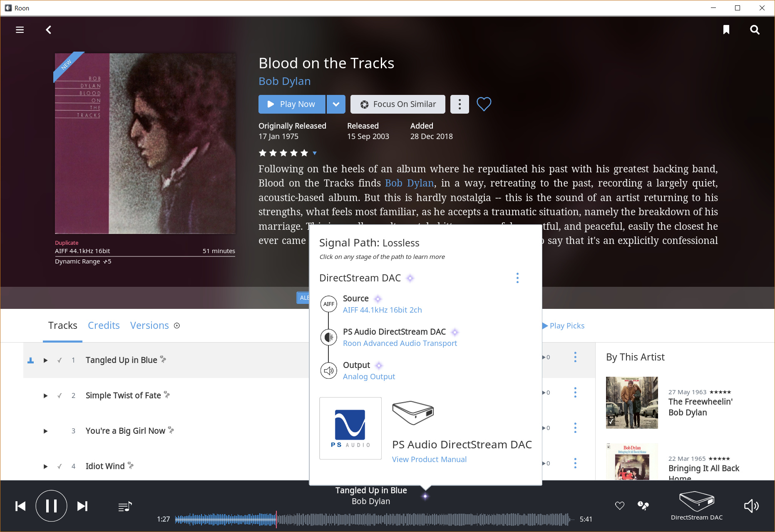The image size is (775, 532).
Task: Click the Analog Output link
Action: (369, 377)
